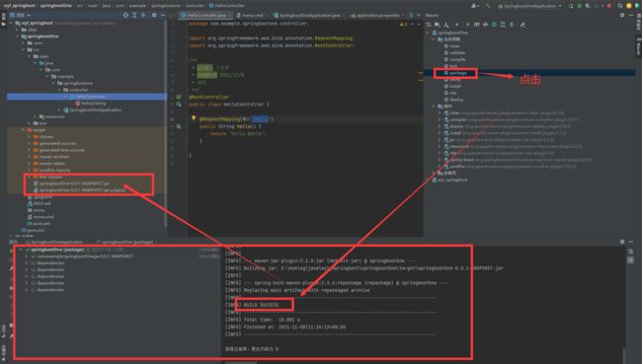This screenshot has height=364, width=642.
Task: Expand the resources folder in Project tree
Action: pyautogui.click(x=36, y=116)
